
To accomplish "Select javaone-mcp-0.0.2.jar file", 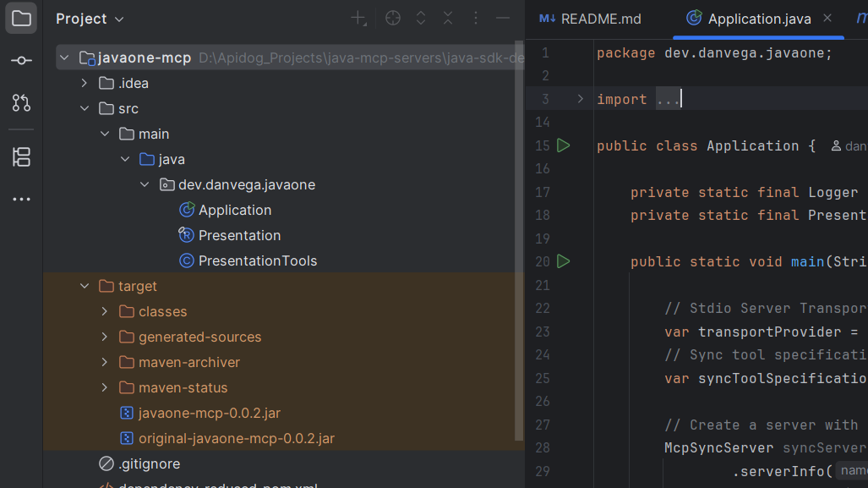I will 210,414.
